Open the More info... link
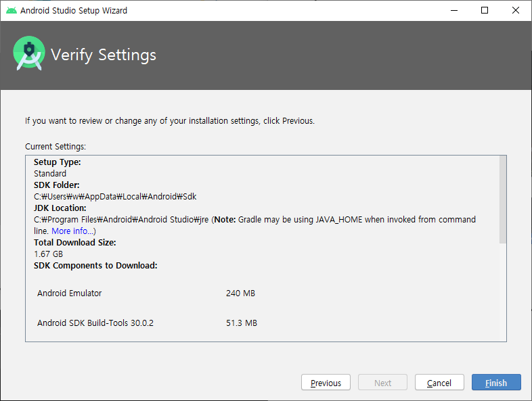This screenshot has width=532, height=401. click(x=72, y=231)
